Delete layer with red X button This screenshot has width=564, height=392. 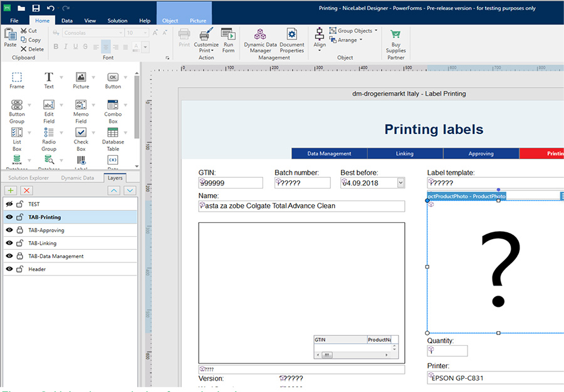tap(26, 190)
